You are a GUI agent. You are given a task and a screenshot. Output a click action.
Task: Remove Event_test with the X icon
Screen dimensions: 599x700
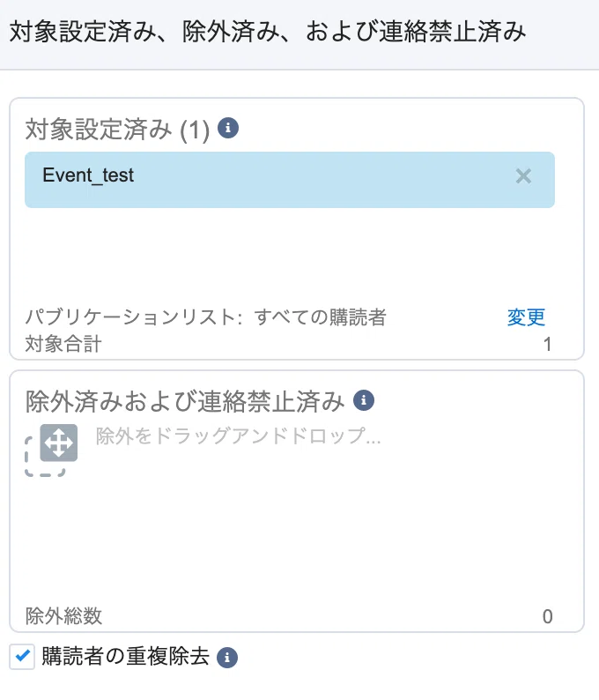coord(523,176)
